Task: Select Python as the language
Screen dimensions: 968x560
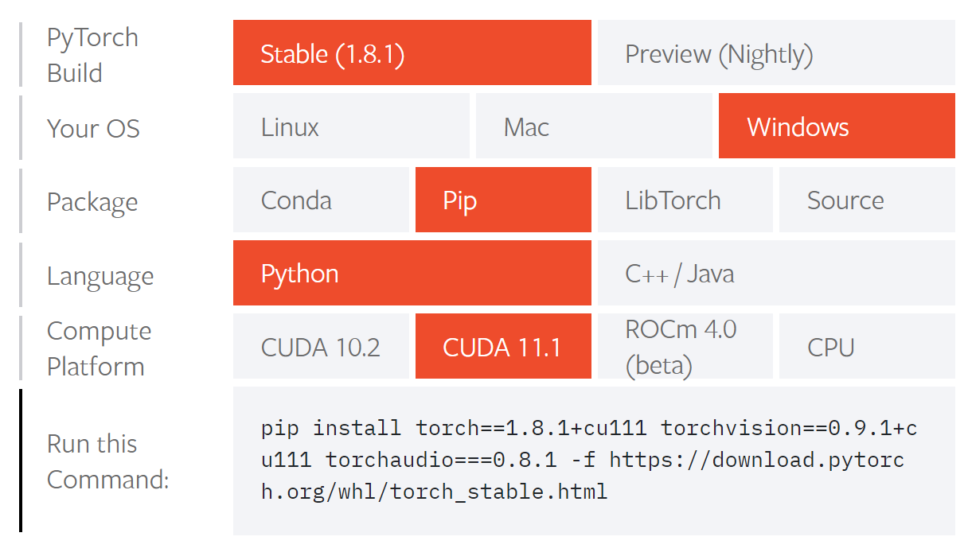Action: coord(412,274)
